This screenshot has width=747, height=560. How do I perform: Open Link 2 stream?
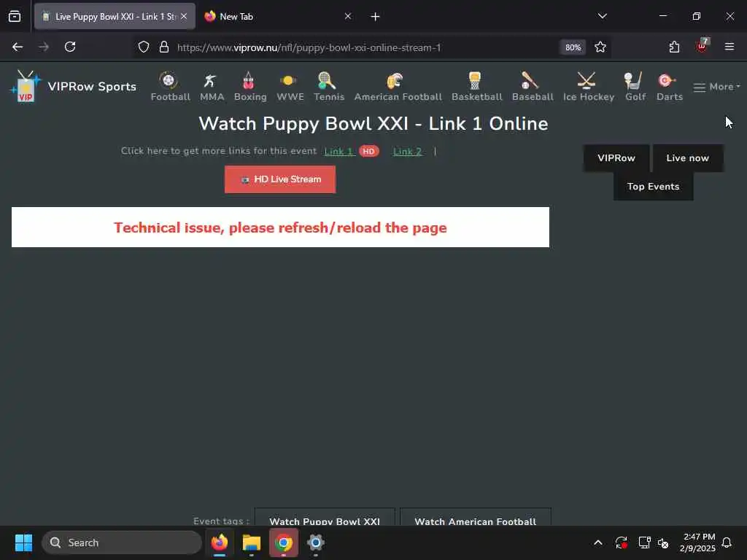(x=407, y=152)
